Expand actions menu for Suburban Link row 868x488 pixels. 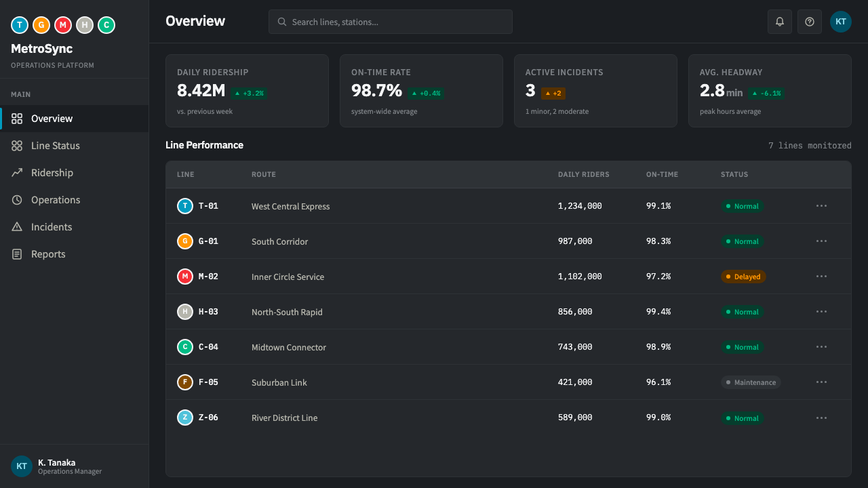coord(822,382)
